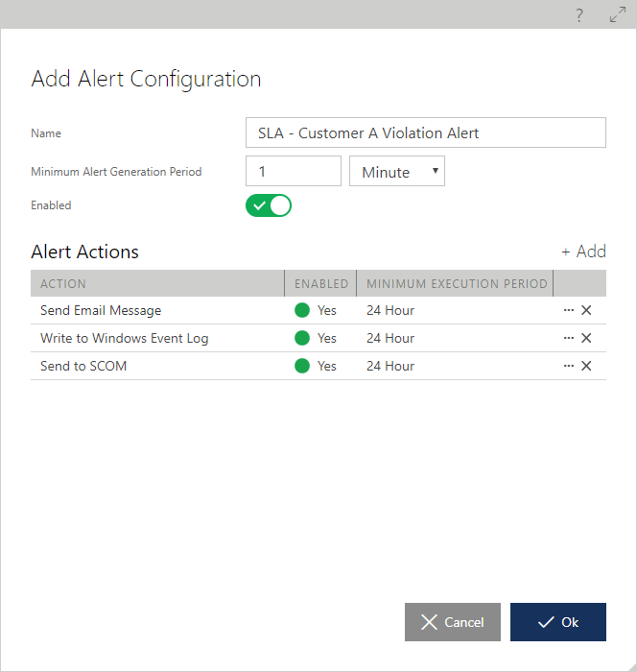Sort by the Action column header

pos(63,284)
